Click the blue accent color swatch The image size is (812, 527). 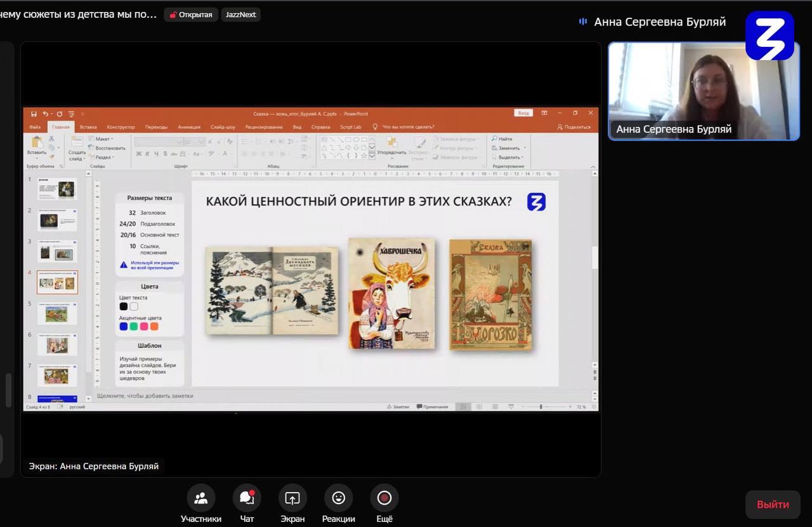[124, 327]
